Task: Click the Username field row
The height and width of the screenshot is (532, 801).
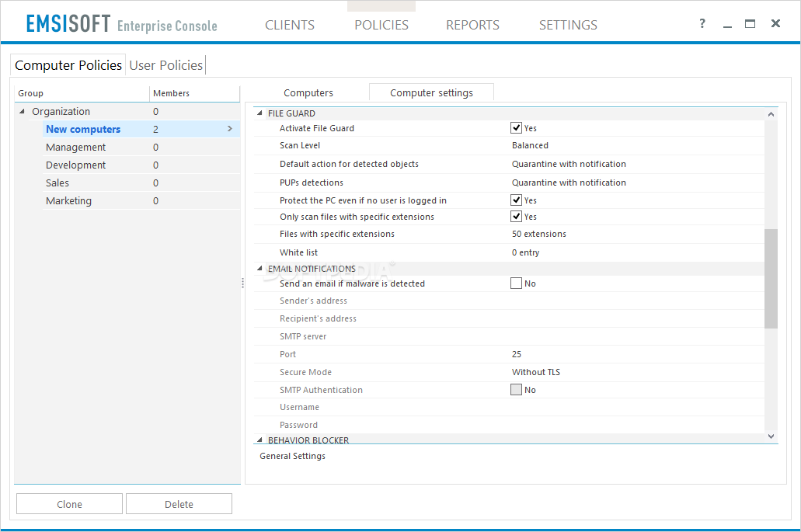Action: (x=509, y=408)
